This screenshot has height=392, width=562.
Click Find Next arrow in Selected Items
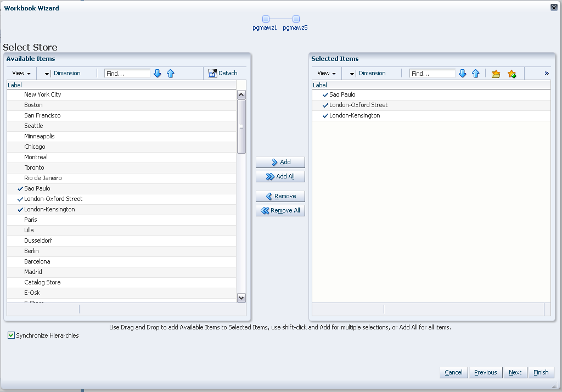coord(462,74)
